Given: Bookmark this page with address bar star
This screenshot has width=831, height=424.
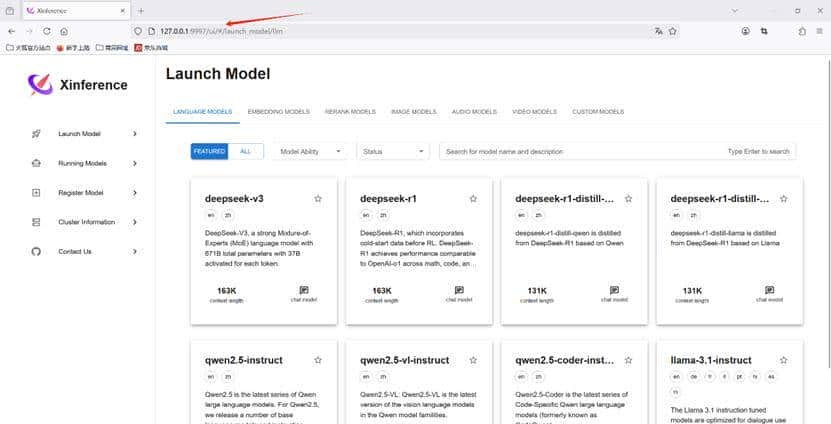Looking at the screenshot, I should [x=673, y=31].
